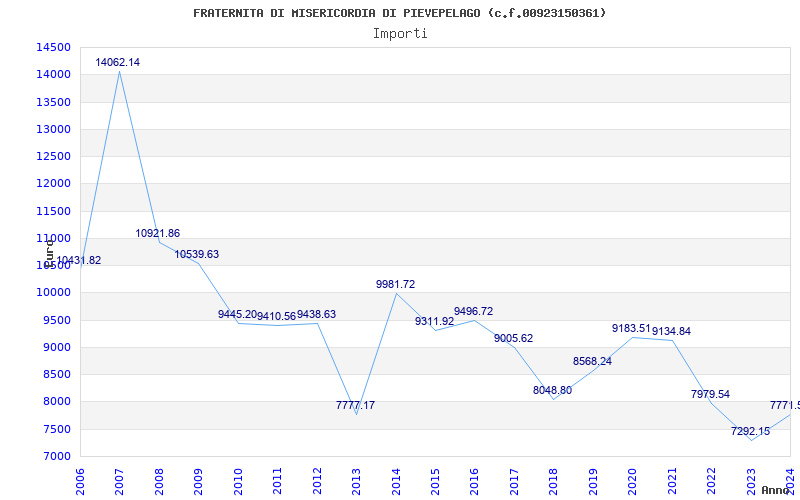
Task: Click the rotated Euro y-axis title
Action: pos(49,252)
